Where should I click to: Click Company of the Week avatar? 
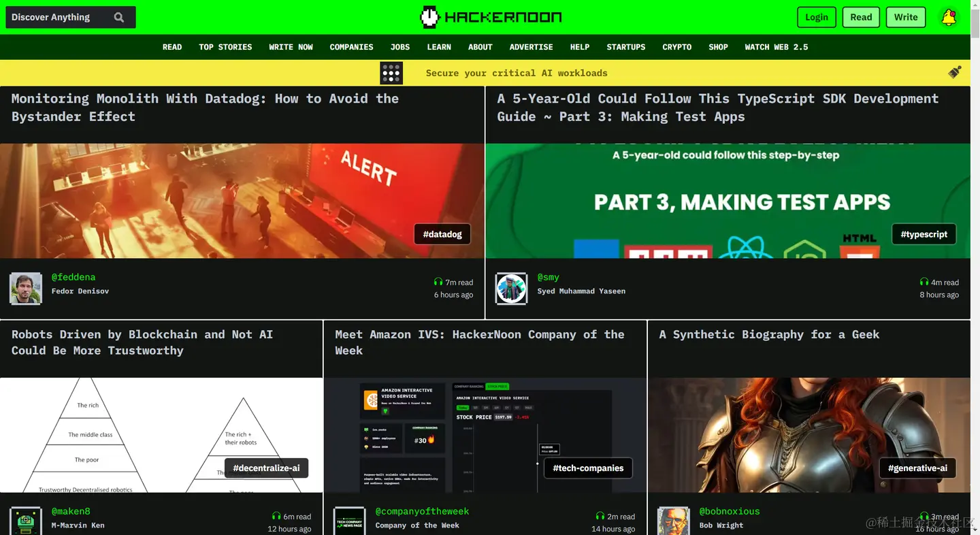pos(350,521)
